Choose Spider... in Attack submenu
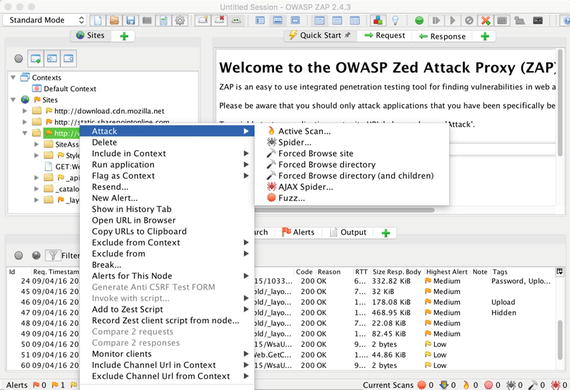Screen dimensions: 570x390 [352, 142]
